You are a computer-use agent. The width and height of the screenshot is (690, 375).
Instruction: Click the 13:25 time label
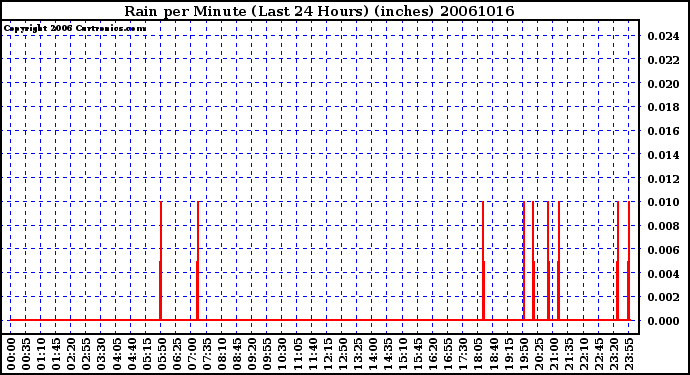click(357, 354)
